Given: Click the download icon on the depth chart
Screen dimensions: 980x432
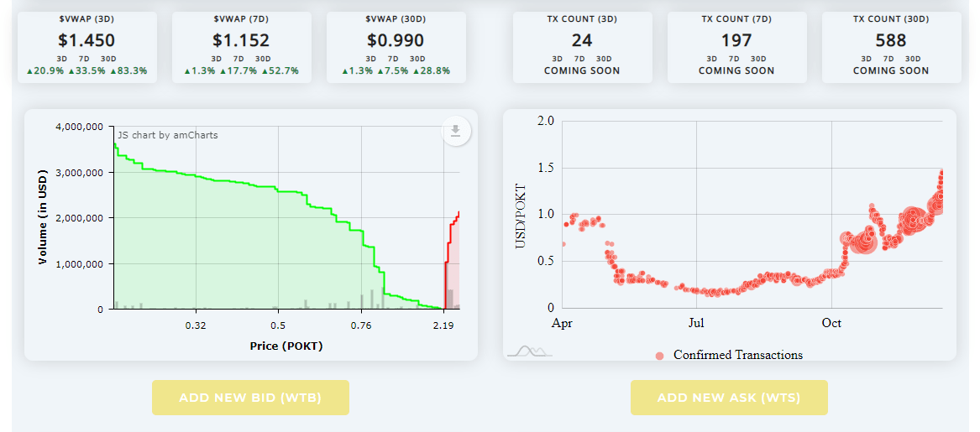Looking at the screenshot, I should pyautogui.click(x=456, y=131).
